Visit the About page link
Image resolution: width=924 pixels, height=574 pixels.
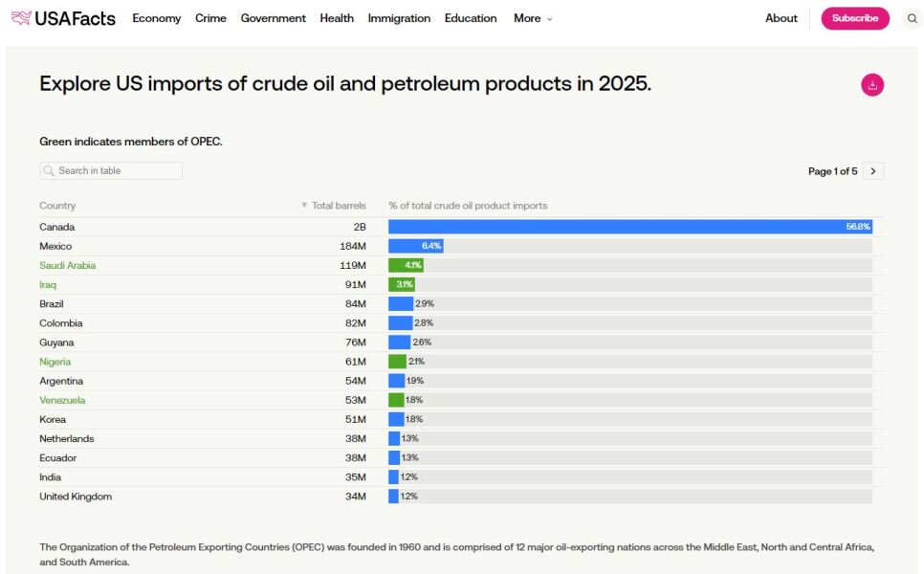pos(781,18)
